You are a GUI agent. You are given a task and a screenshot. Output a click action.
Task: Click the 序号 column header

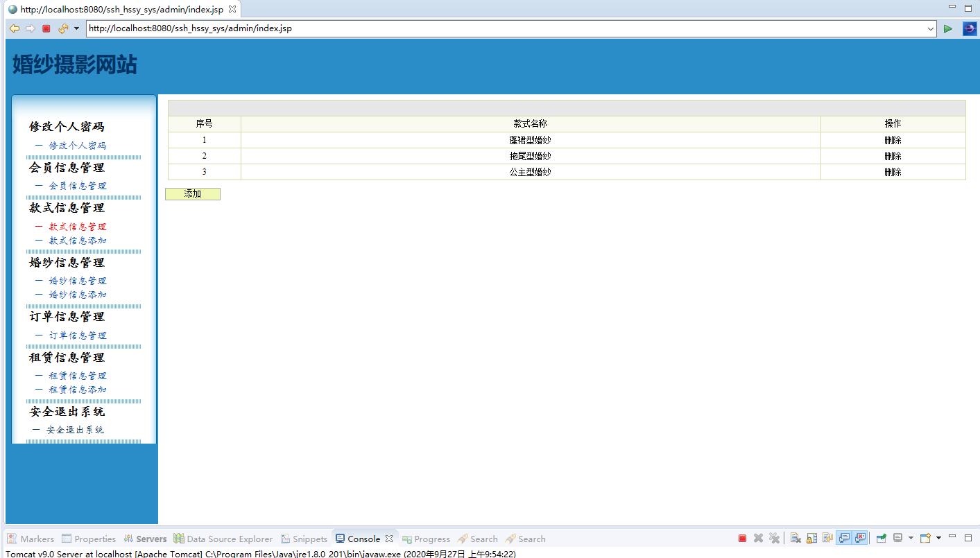pyautogui.click(x=204, y=123)
